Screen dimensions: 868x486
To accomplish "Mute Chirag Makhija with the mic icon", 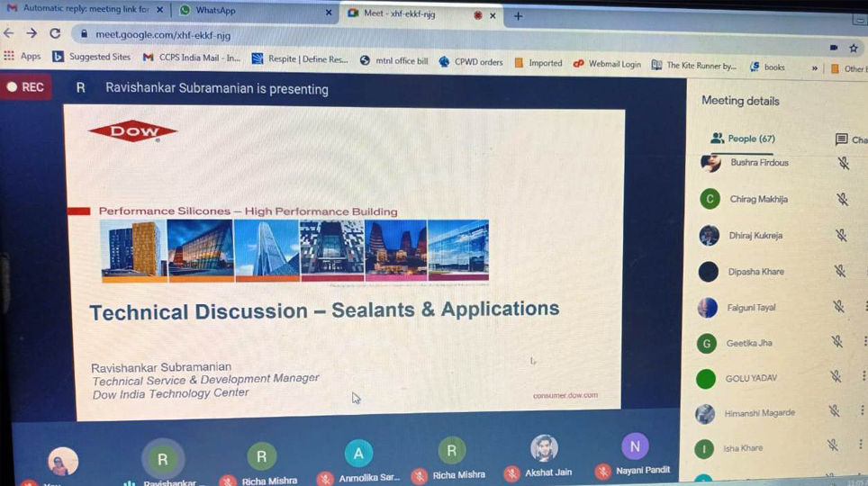I will click(x=842, y=199).
